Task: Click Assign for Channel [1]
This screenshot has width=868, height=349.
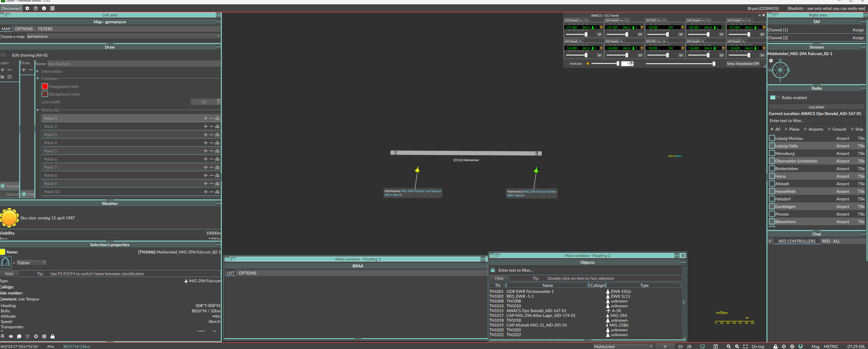Action: tap(858, 30)
